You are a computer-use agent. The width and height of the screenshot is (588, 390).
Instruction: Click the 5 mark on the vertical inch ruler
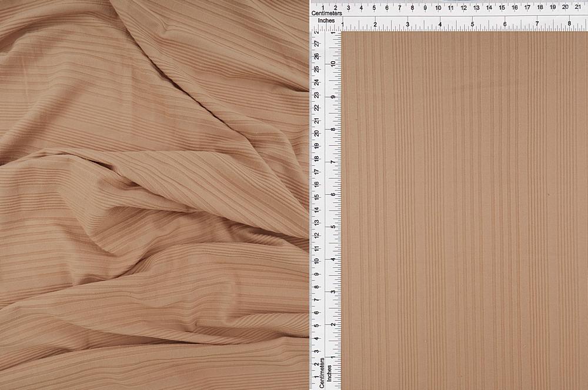333,227
